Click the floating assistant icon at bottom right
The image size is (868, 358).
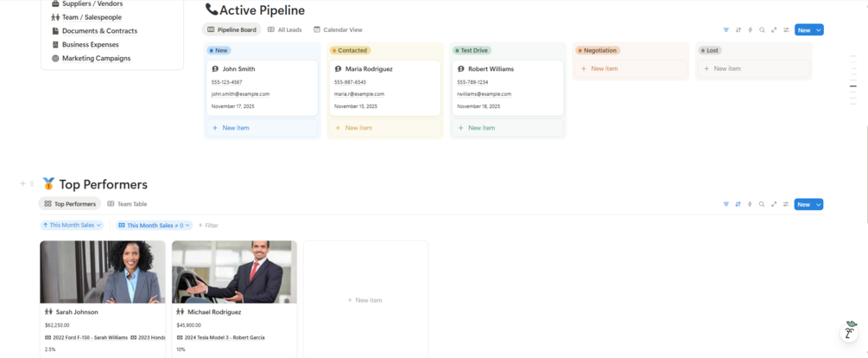pos(850,330)
